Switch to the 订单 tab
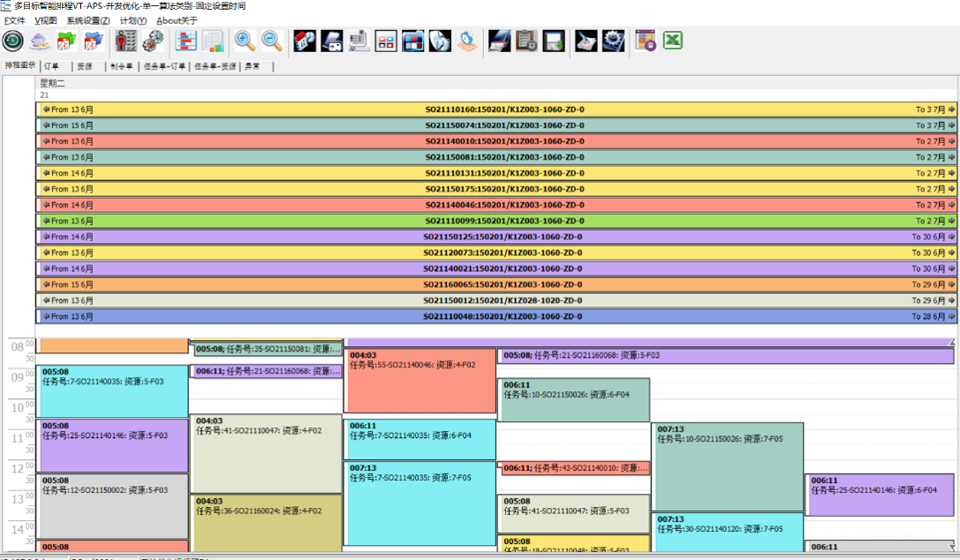 (x=52, y=66)
